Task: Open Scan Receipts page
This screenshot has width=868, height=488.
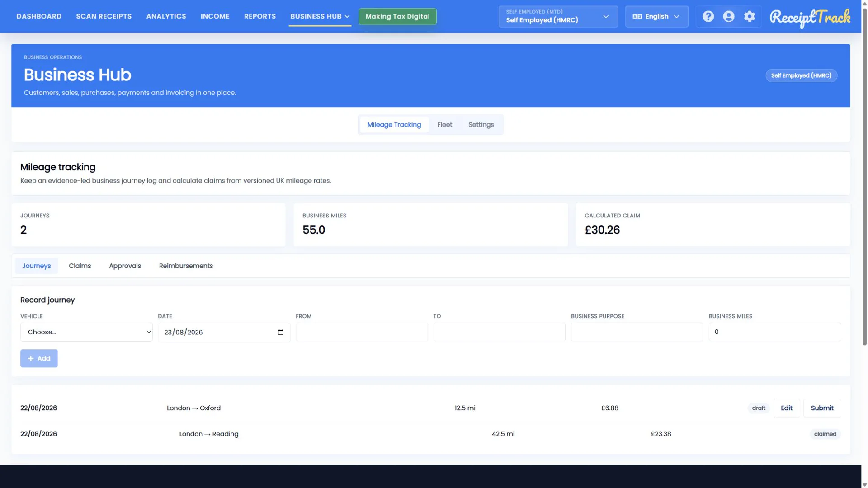Action: point(104,16)
